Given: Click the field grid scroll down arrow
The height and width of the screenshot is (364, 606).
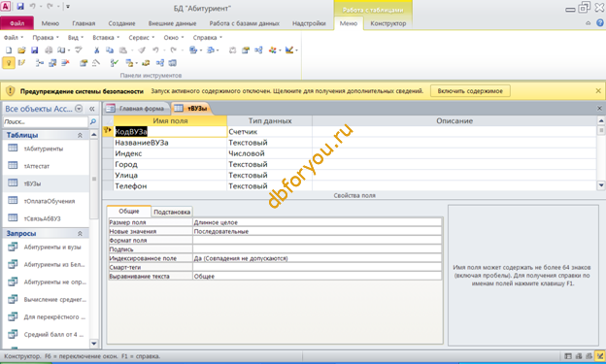Looking at the screenshot, I should (x=601, y=185).
